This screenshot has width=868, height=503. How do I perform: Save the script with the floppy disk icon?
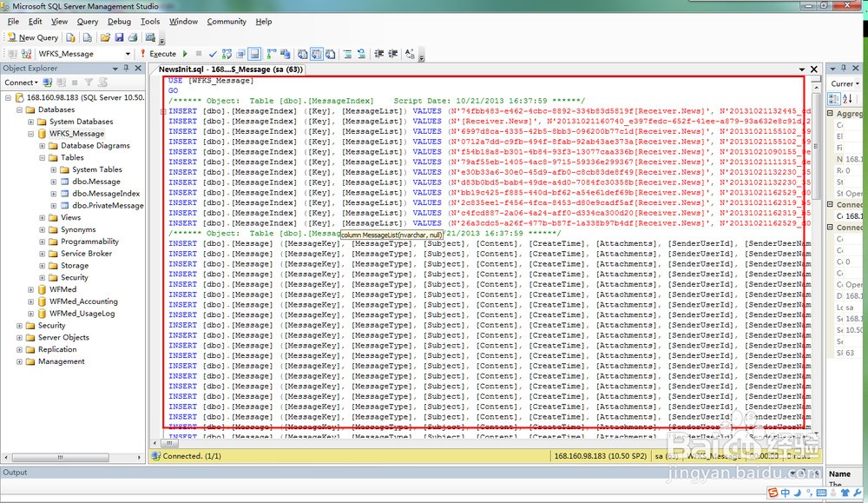pos(119,37)
